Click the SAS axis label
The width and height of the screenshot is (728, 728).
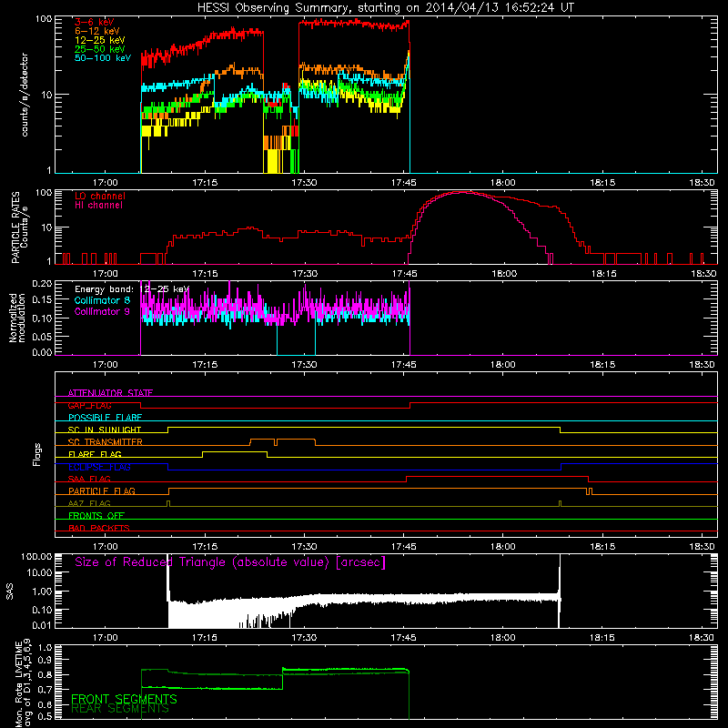pyautogui.click(x=10, y=591)
